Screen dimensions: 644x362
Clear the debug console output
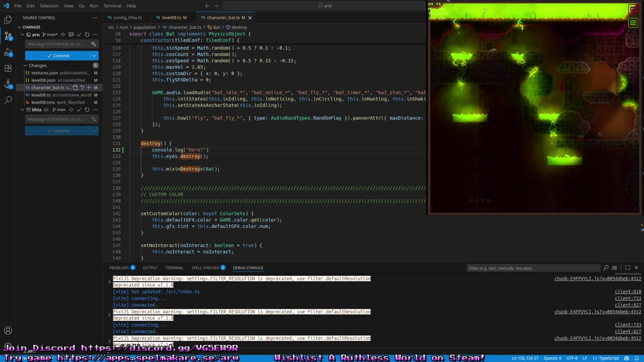614,268
